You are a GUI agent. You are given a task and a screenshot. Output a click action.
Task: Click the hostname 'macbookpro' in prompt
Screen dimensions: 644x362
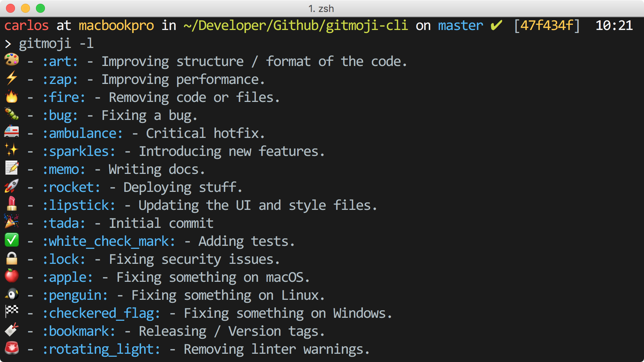tap(116, 25)
